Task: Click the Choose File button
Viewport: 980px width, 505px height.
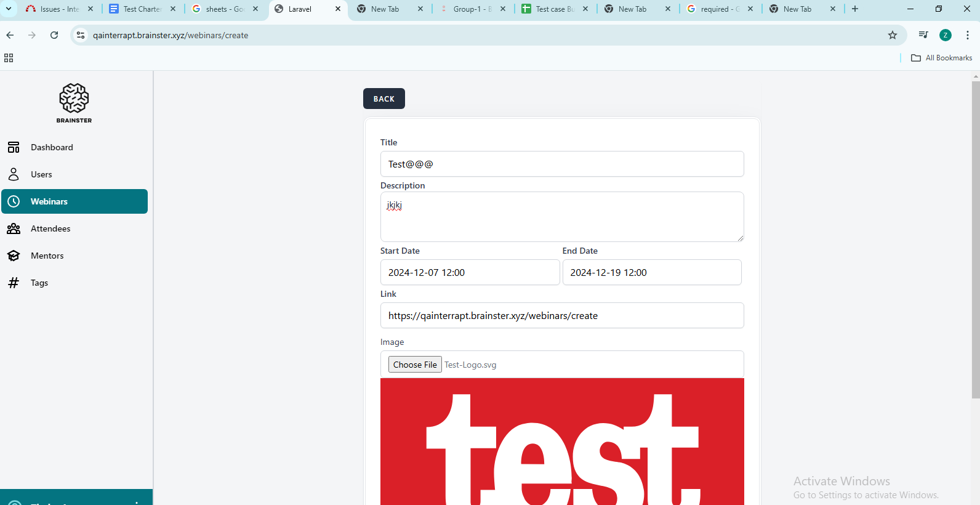Action: [x=415, y=365]
